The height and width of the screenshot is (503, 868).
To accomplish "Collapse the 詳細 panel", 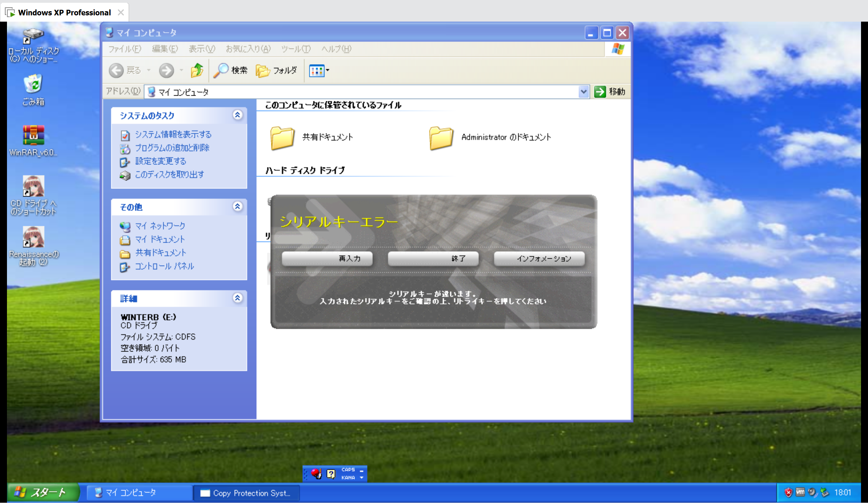I will tap(237, 298).
